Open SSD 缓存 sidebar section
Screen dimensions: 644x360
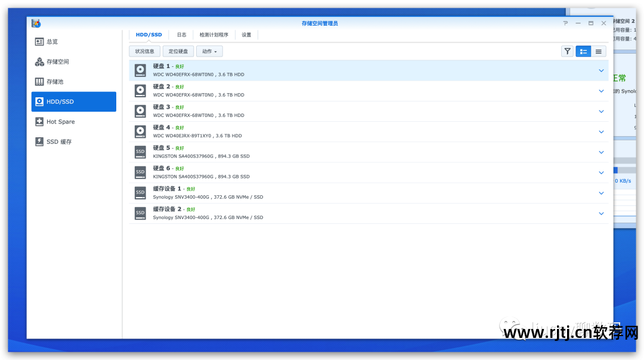point(58,142)
